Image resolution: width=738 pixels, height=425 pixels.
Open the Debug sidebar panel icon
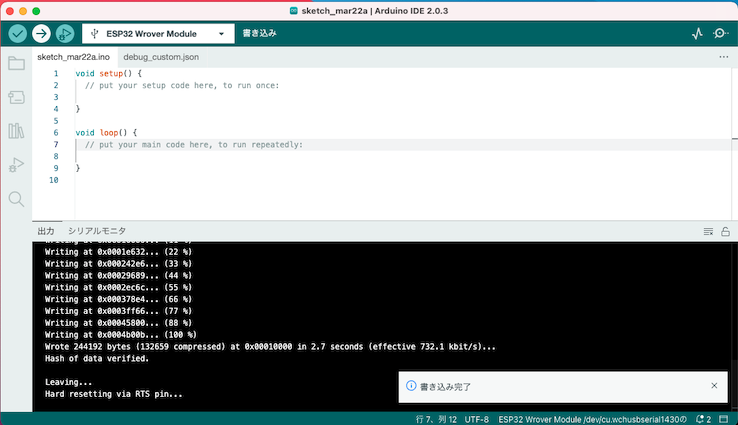[16, 165]
